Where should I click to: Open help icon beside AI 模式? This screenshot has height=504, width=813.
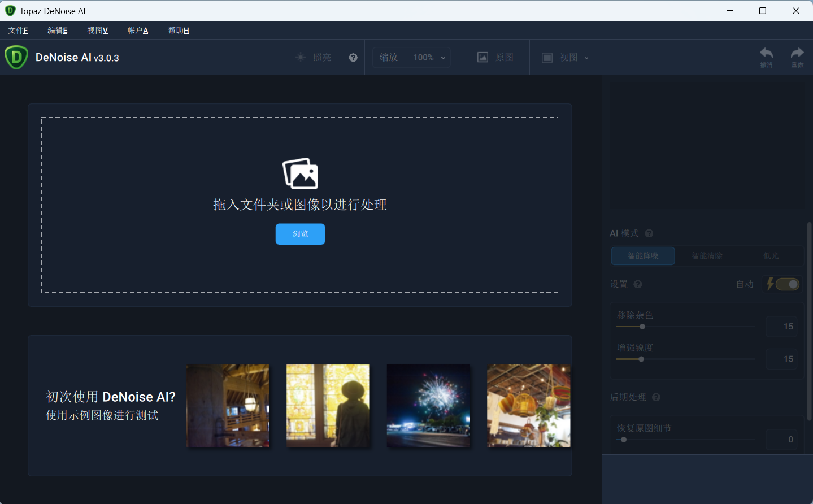(x=649, y=233)
